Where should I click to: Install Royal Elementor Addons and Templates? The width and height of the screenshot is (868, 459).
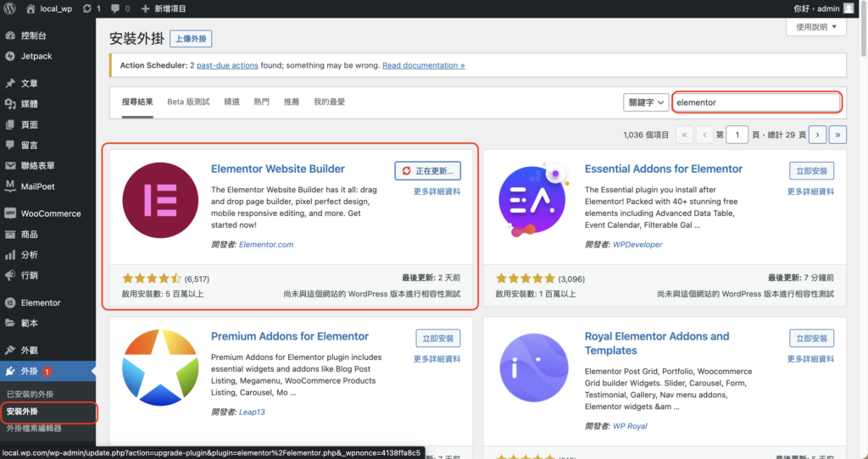tap(811, 339)
